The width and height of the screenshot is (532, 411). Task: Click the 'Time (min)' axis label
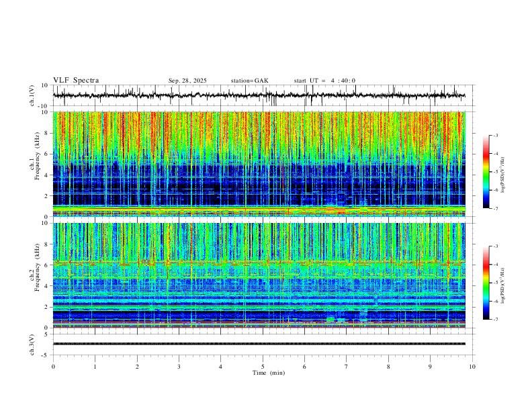tap(269, 373)
